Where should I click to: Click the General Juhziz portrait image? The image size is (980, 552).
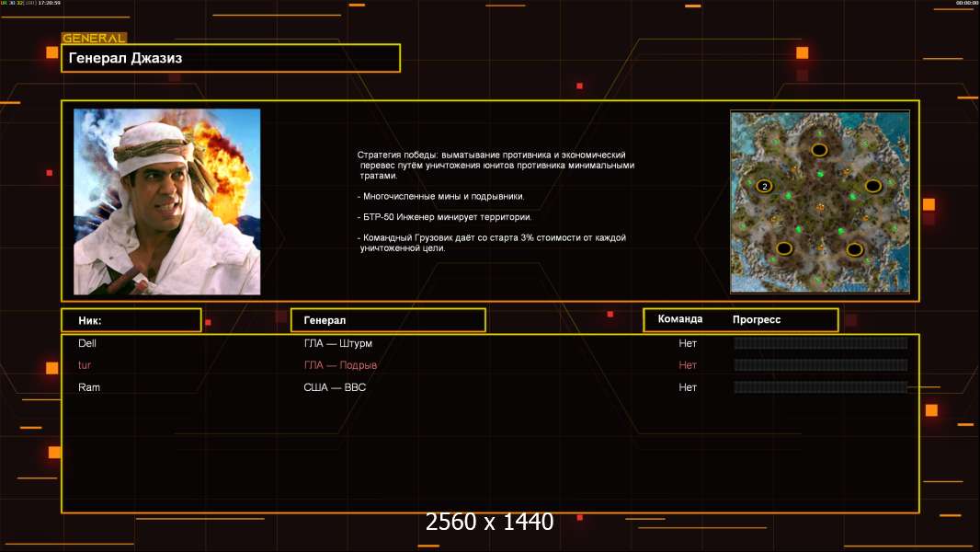[x=166, y=201]
